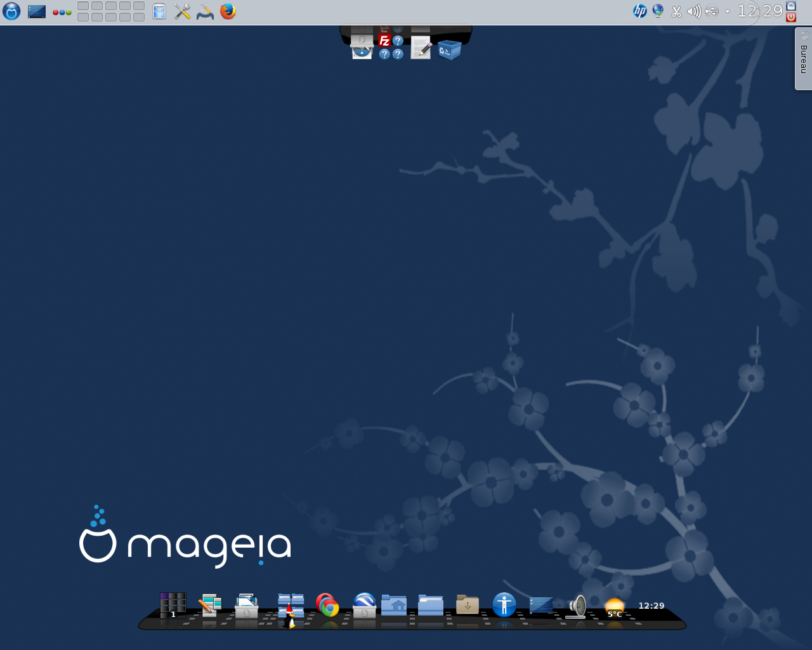
Task: Click the desktop switcher grid in bottom dock
Action: (x=173, y=606)
